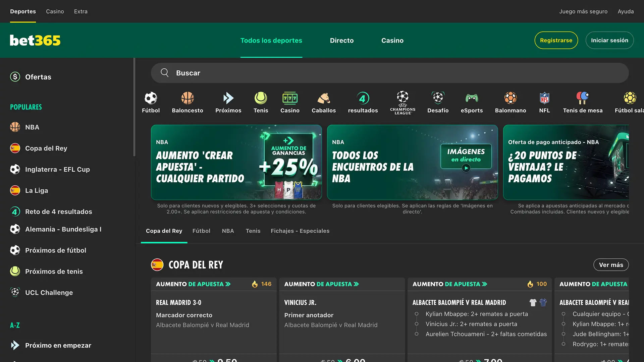Select Vinicius Jr. 2+ remates a puerta
This screenshot has height=362, width=644.
[x=472, y=324]
